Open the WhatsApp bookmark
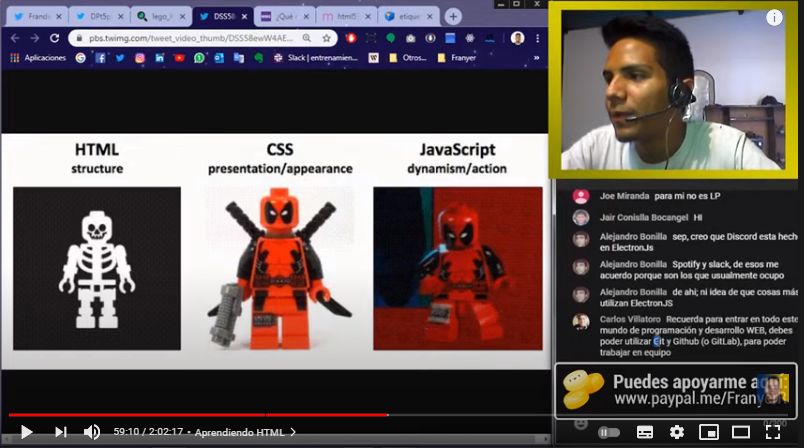The width and height of the screenshot is (804, 448). pos(199,58)
